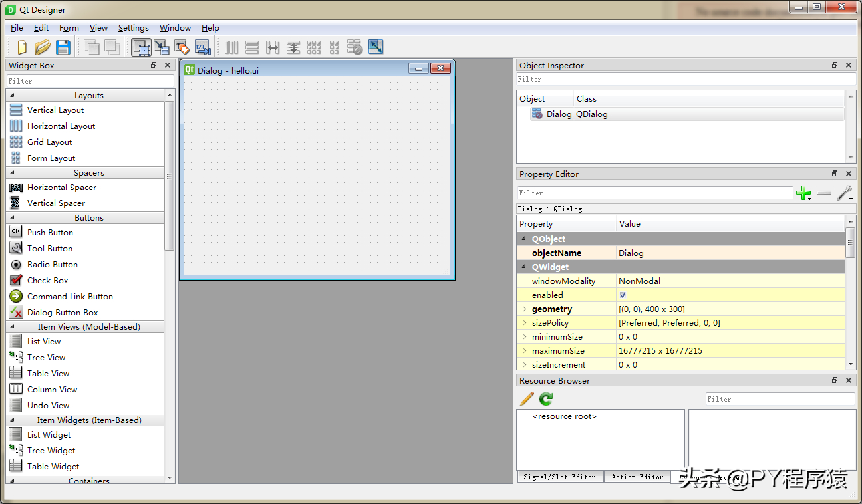Click Lay Out Vertically in Splitter icon
The width and height of the screenshot is (862, 504).
293,47
